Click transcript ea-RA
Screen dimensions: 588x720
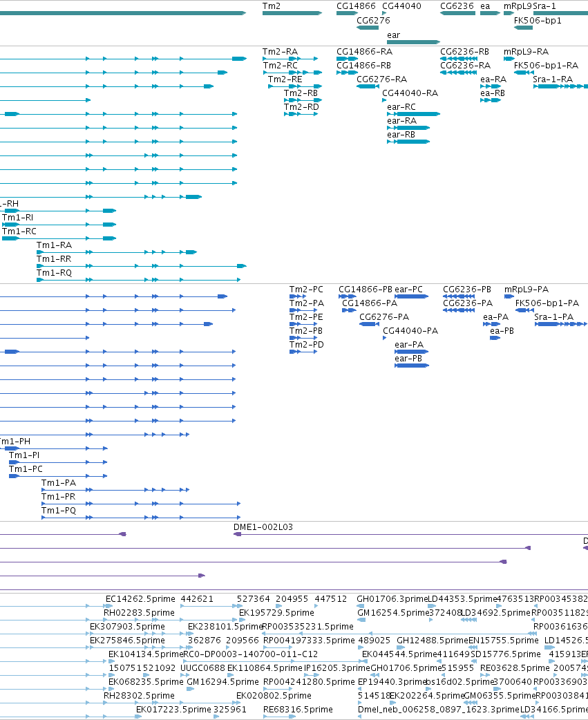493,79
